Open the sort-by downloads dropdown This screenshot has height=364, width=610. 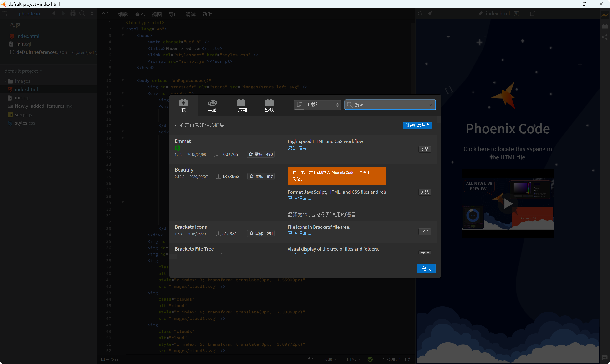coord(322,105)
